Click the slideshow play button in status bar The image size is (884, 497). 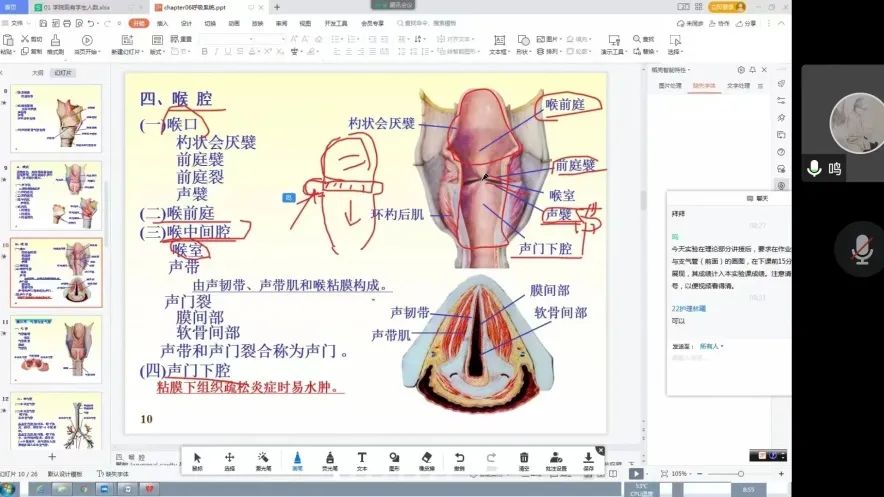click(x=636, y=474)
